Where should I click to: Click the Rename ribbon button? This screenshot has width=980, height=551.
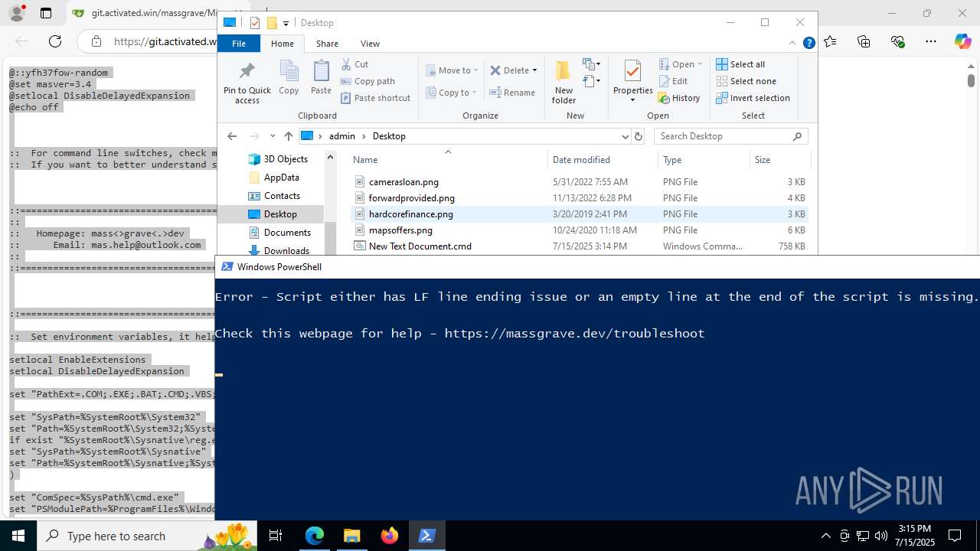tap(512, 93)
